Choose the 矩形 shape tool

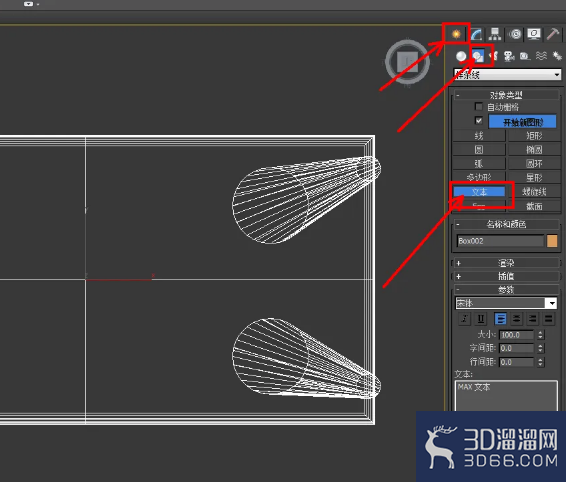tap(534, 136)
